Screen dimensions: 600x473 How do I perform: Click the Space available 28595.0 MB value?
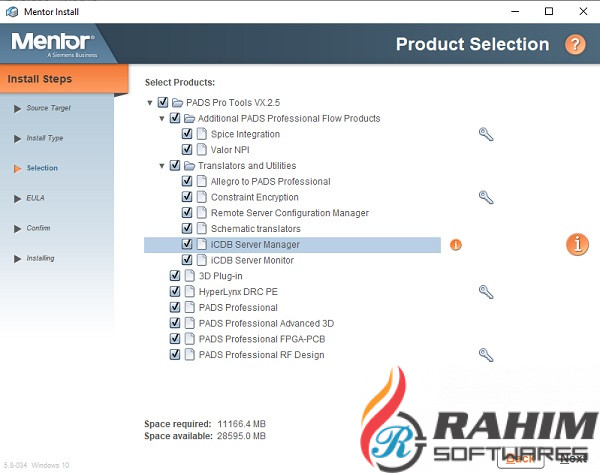point(241,436)
